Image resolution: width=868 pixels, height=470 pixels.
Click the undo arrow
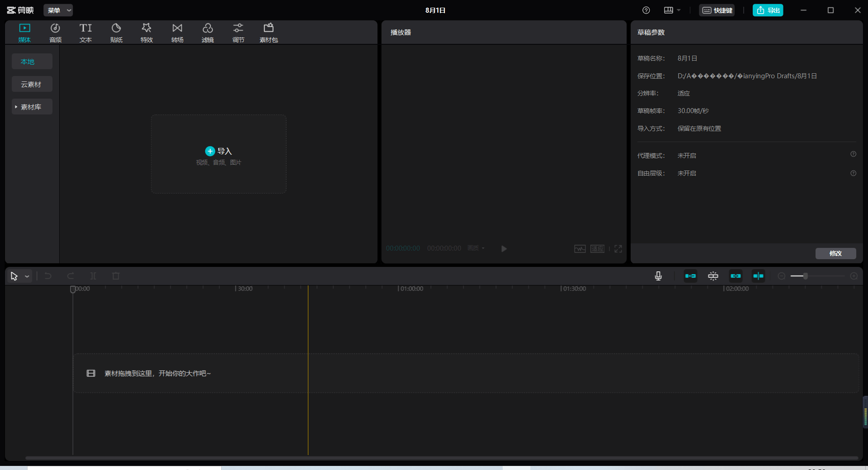[x=48, y=276]
